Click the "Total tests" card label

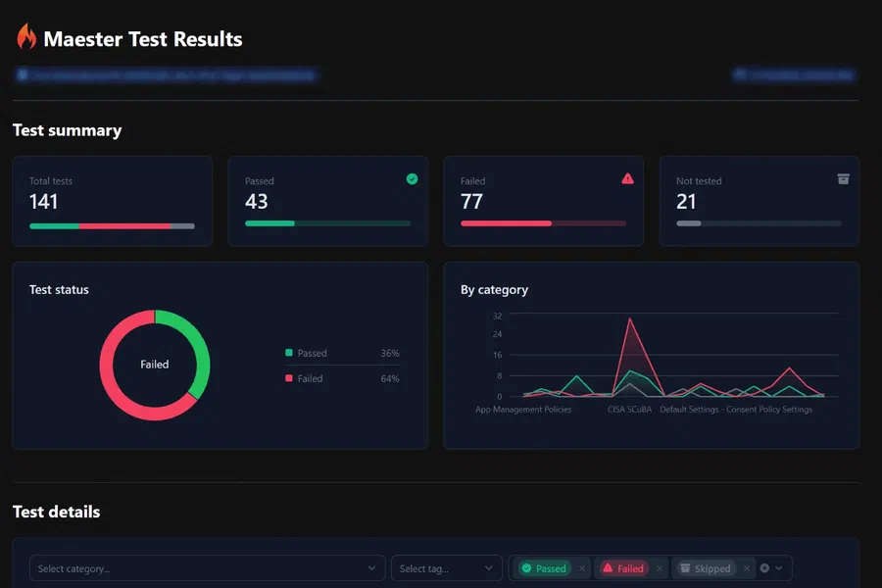pyautogui.click(x=51, y=180)
